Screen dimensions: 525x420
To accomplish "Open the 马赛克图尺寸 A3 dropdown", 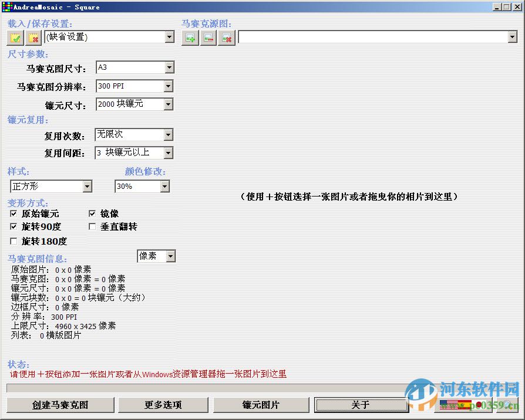I will point(169,67).
